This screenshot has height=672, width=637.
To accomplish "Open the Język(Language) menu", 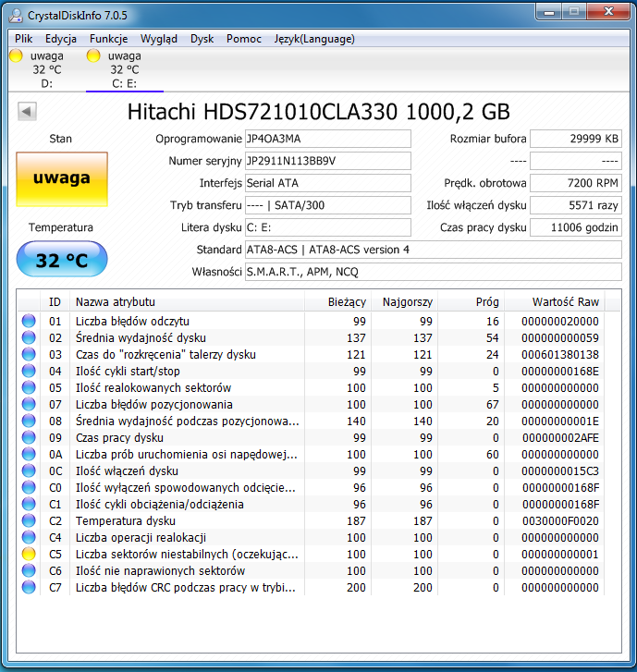I will tap(314, 39).
